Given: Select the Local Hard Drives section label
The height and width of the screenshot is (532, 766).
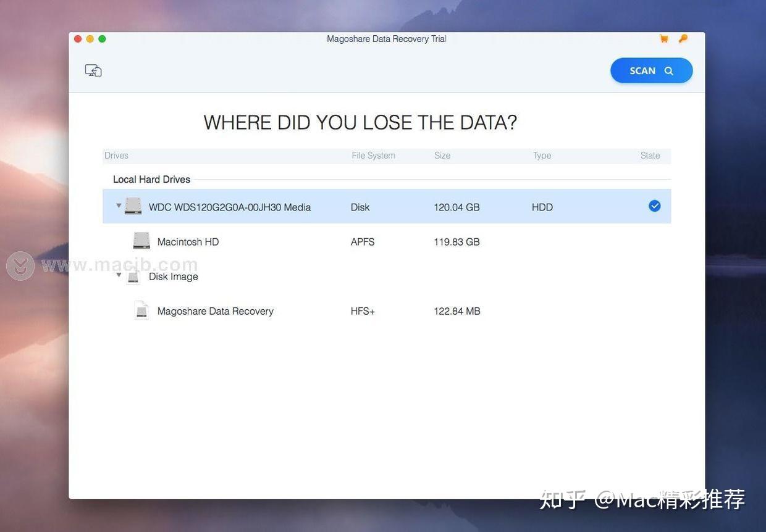Looking at the screenshot, I should click(151, 179).
